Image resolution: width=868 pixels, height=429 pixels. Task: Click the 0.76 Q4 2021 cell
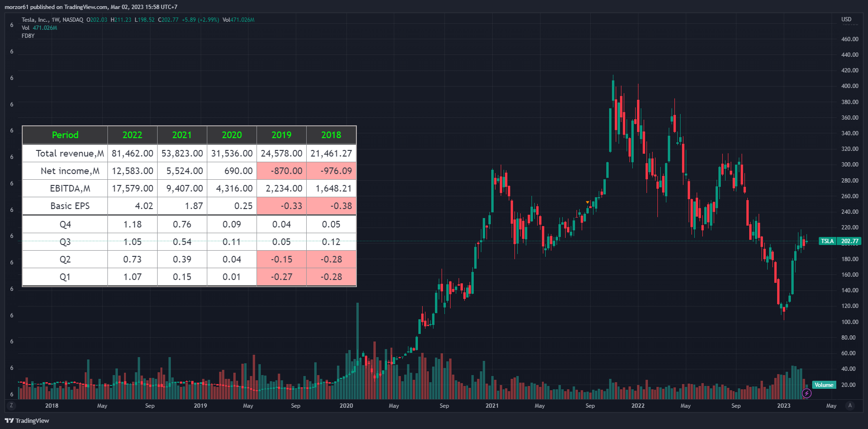coord(182,224)
